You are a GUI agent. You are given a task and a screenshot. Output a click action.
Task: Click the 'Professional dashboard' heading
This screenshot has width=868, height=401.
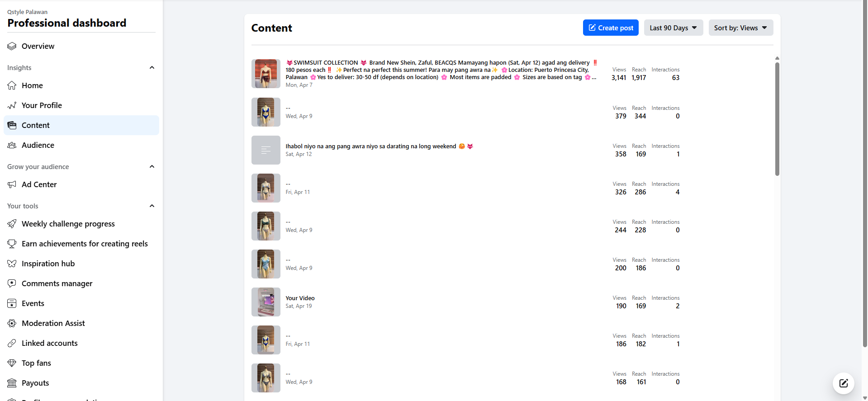pos(67,23)
